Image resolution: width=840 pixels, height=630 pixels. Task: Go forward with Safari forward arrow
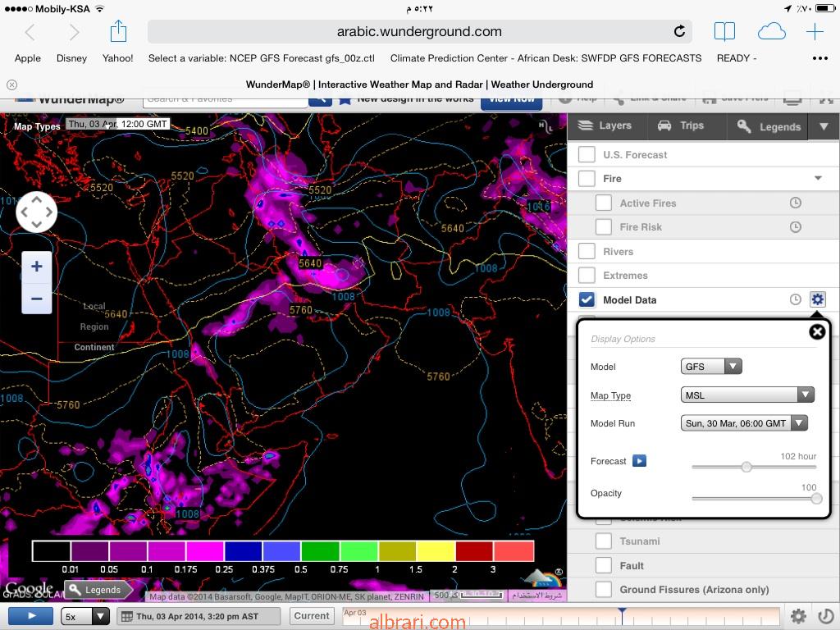coord(75,32)
